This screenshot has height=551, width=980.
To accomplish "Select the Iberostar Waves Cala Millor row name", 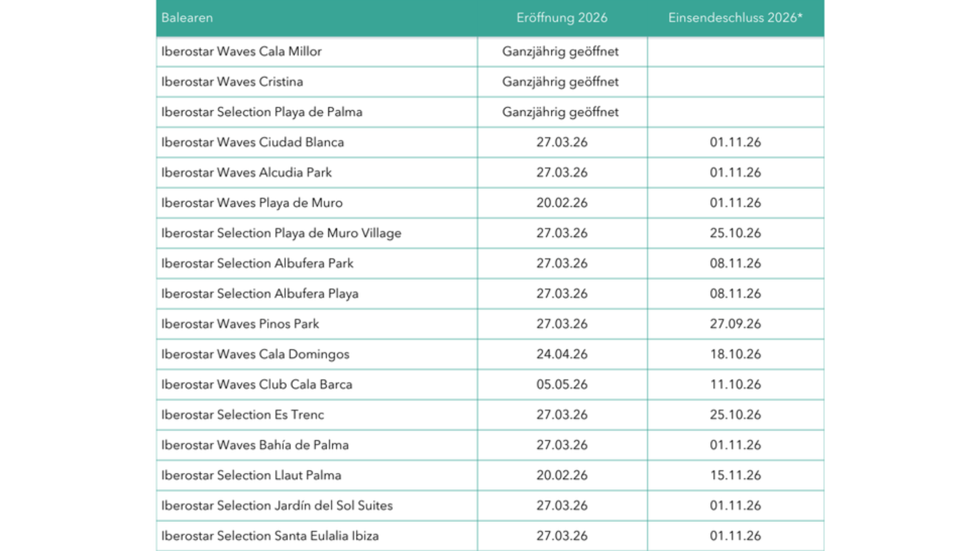I will pos(241,52).
